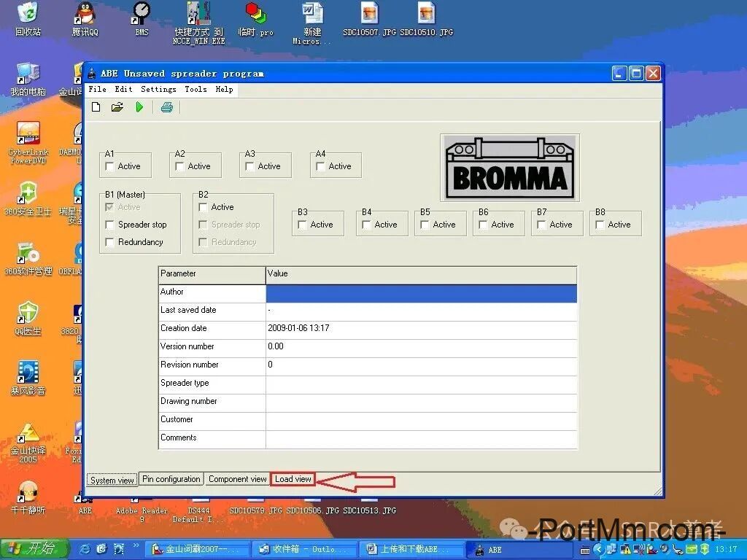Check the B5 Active checkbox
Screen dimensions: 747x560
[425, 225]
